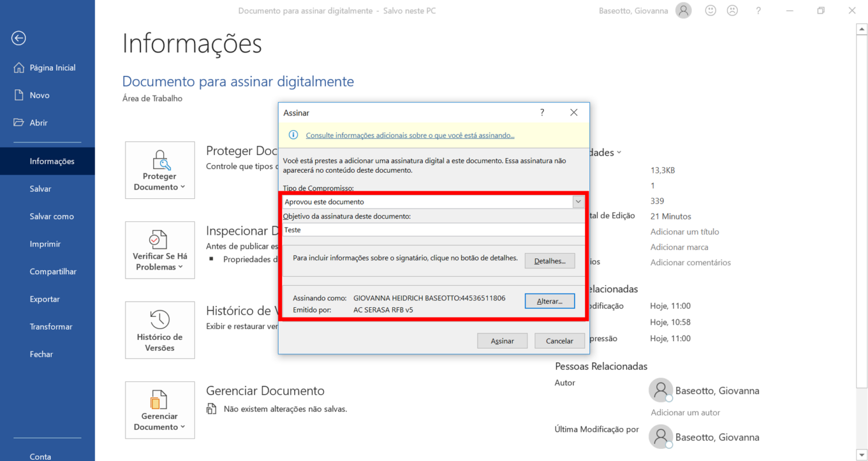Click the frowning feedback face icon
The height and width of the screenshot is (461, 868).
732,10
